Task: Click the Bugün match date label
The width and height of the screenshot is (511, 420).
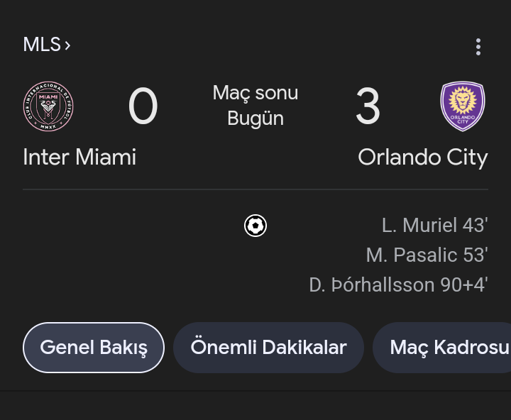Action: [x=255, y=118]
